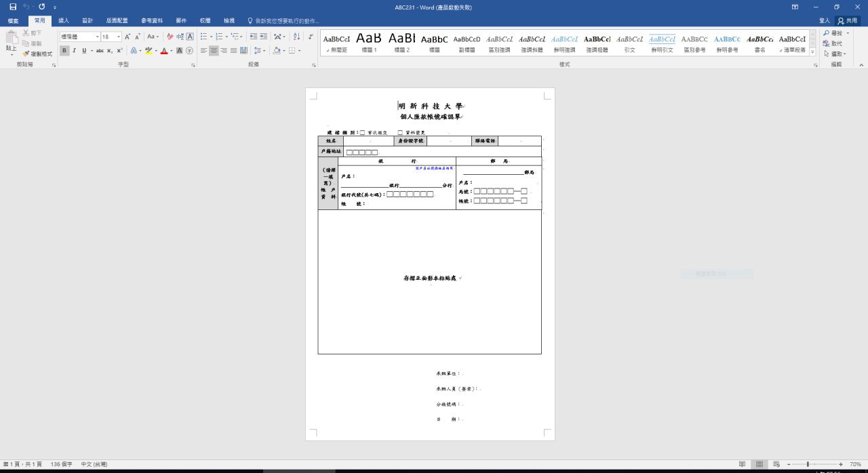Click the Format Painter (複製格式) button
This screenshot has height=473, width=868.
pos(37,54)
